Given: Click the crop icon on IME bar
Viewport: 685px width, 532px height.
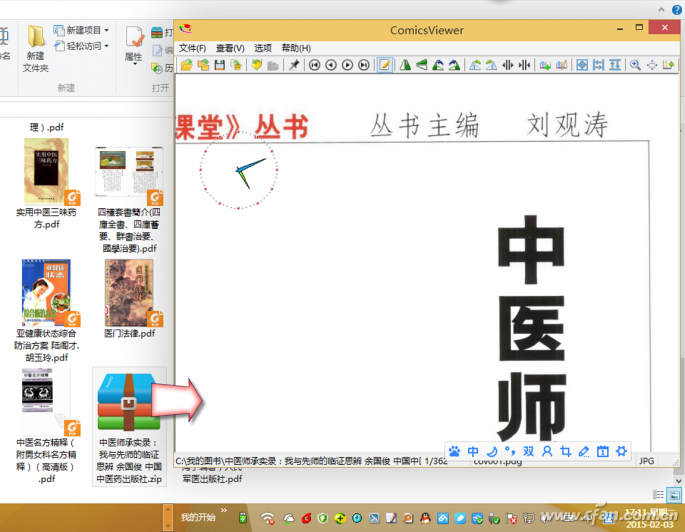Looking at the screenshot, I should tap(566, 451).
